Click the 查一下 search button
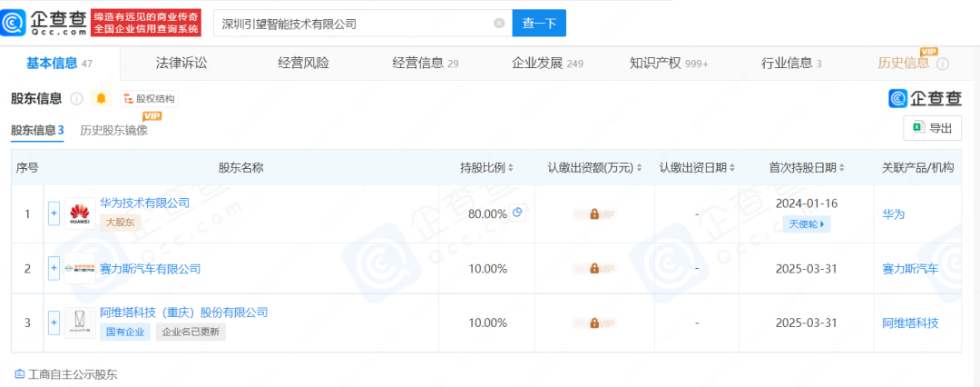The height and width of the screenshot is (387, 980). click(539, 24)
